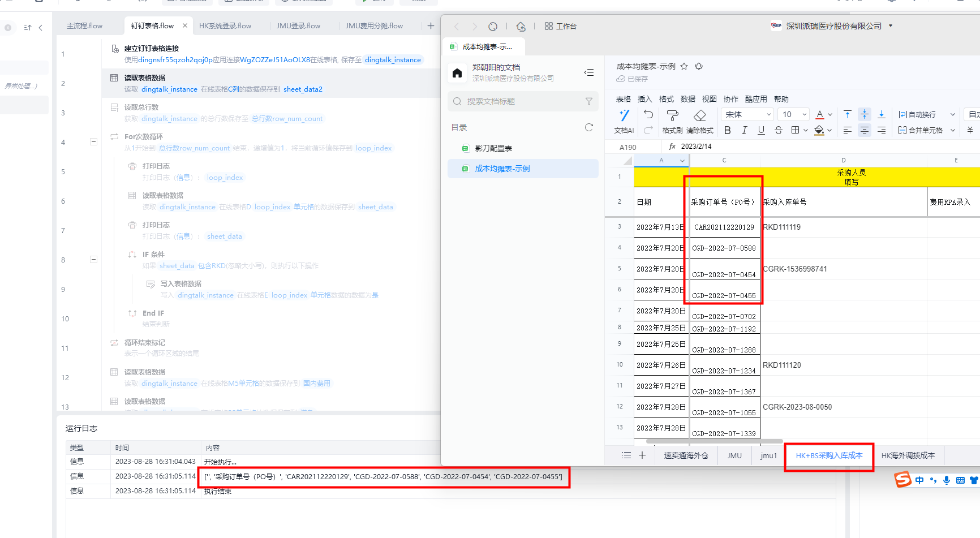This screenshot has height=538, width=980.
Task: Collapse the IF 条件 block at line 8
Action: (93, 259)
